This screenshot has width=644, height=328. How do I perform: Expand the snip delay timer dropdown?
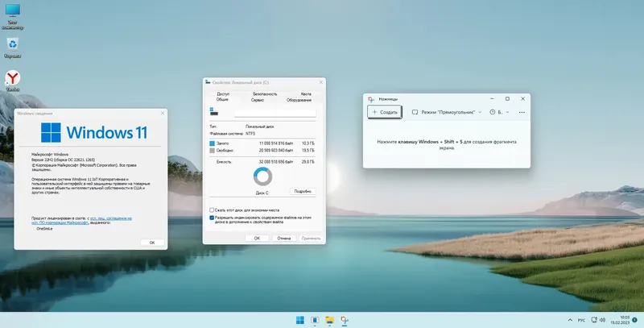(x=499, y=112)
